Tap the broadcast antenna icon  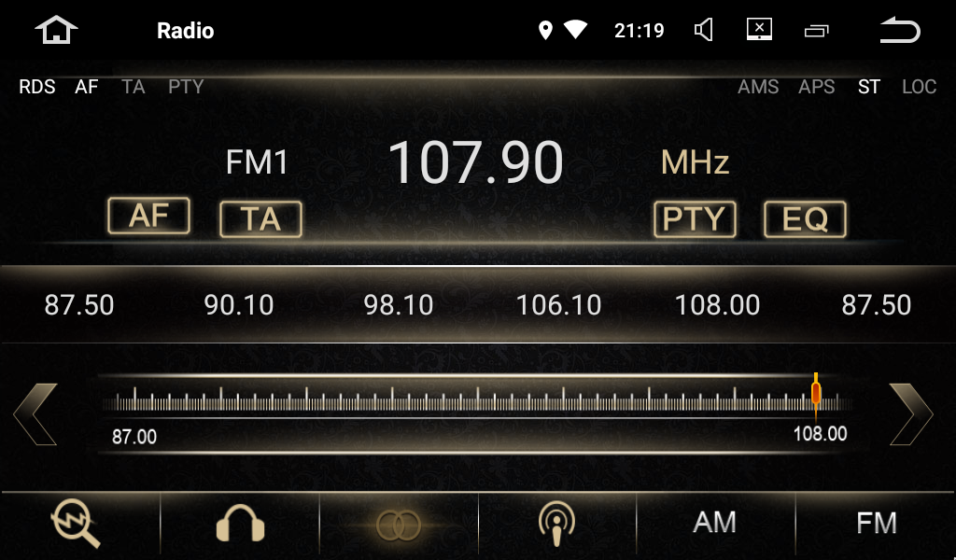556,524
